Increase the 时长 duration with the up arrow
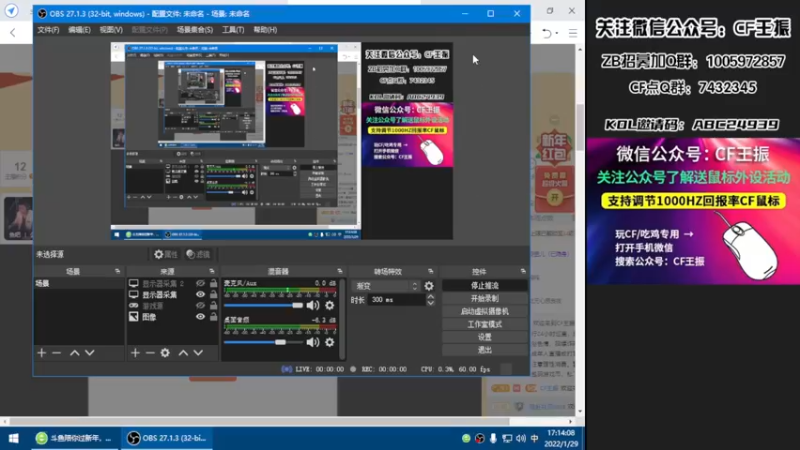The width and height of the screenshot is (800, 450). [431, 296]
